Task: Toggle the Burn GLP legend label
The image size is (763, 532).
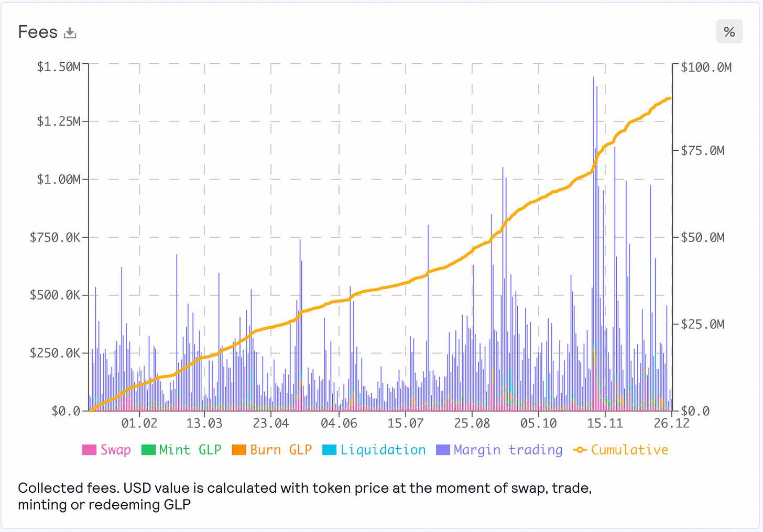Action: coord(281,450)
